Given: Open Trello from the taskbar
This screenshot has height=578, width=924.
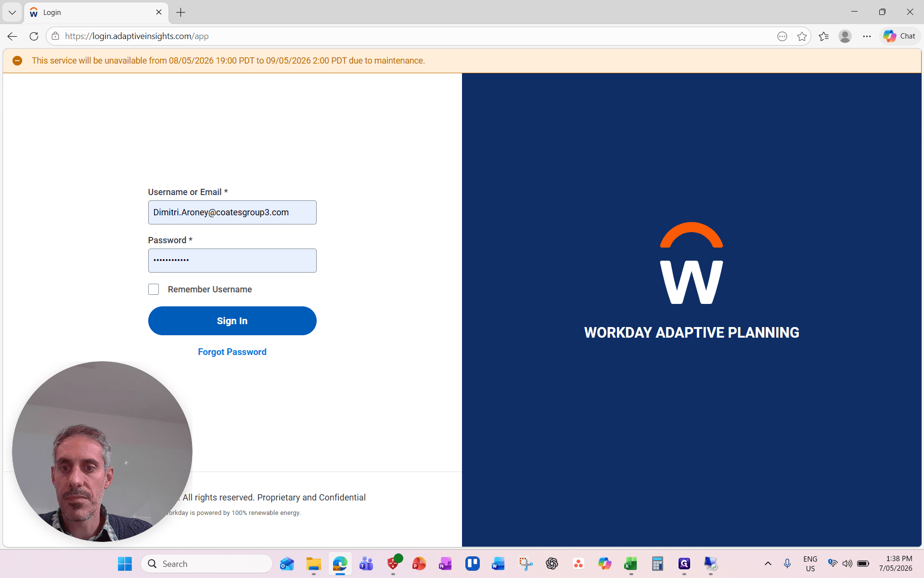Looking at the screenshot, I should pyautogui.click(x=473, y=564).
